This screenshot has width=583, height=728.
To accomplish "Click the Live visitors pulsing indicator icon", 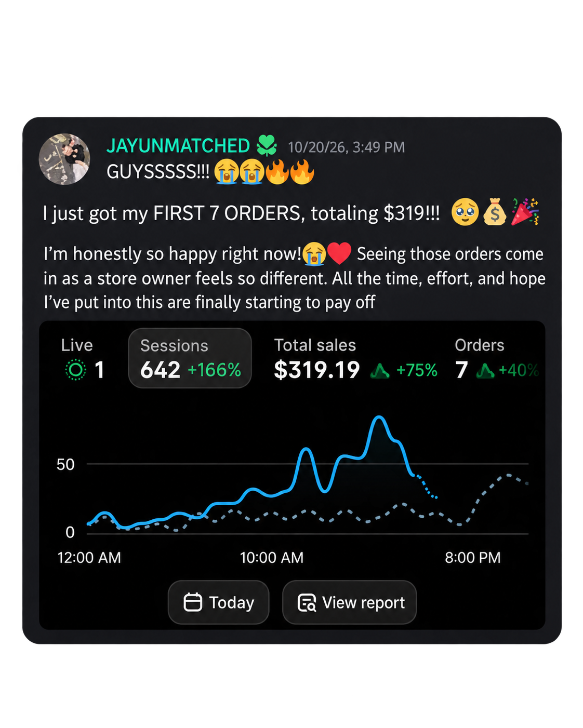I will (75, 370).
